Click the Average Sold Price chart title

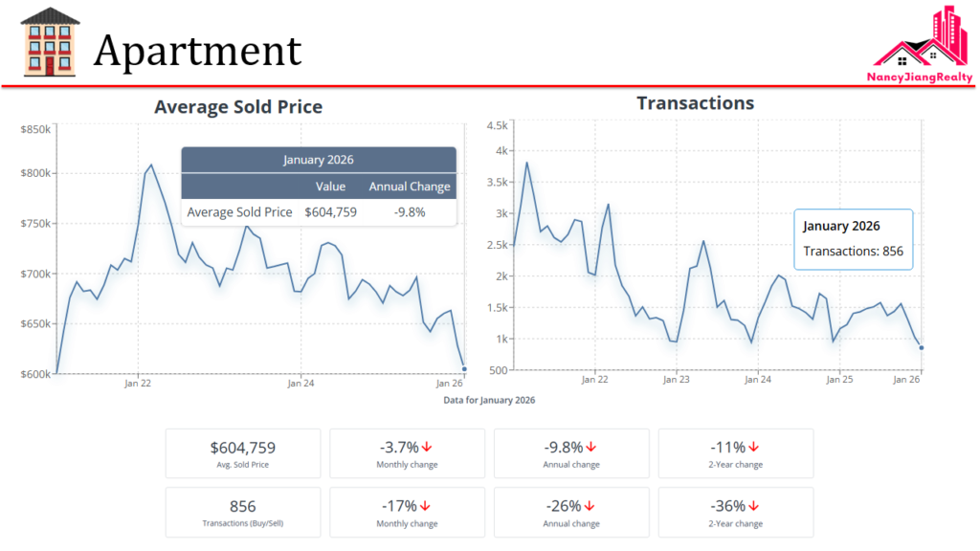pos(238,107)
